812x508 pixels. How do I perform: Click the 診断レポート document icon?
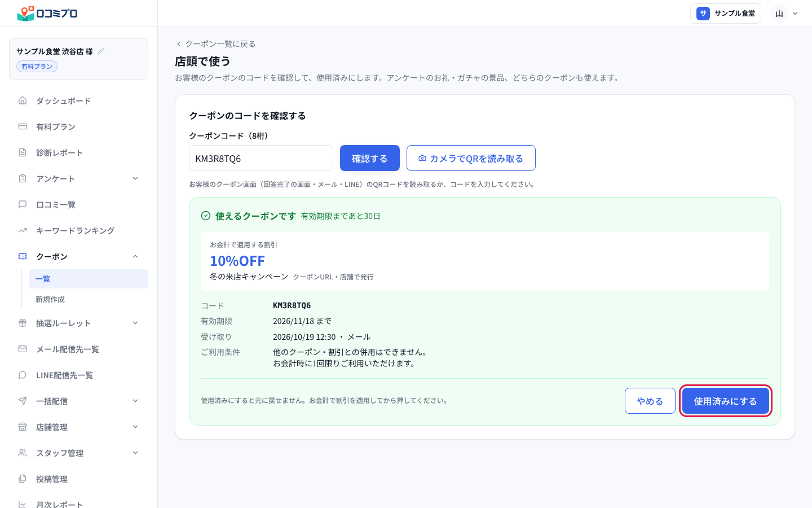click(x=23, y=152)
